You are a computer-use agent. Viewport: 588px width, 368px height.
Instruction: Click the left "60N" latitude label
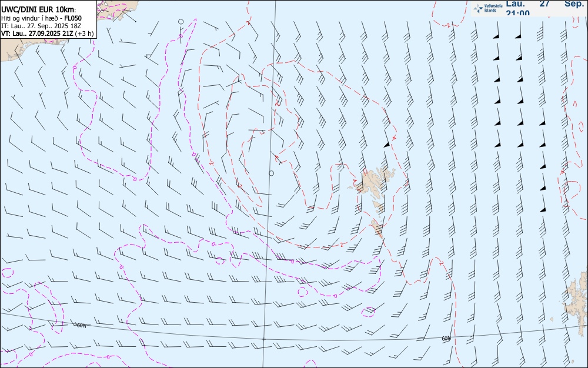(x=81, y=325)
